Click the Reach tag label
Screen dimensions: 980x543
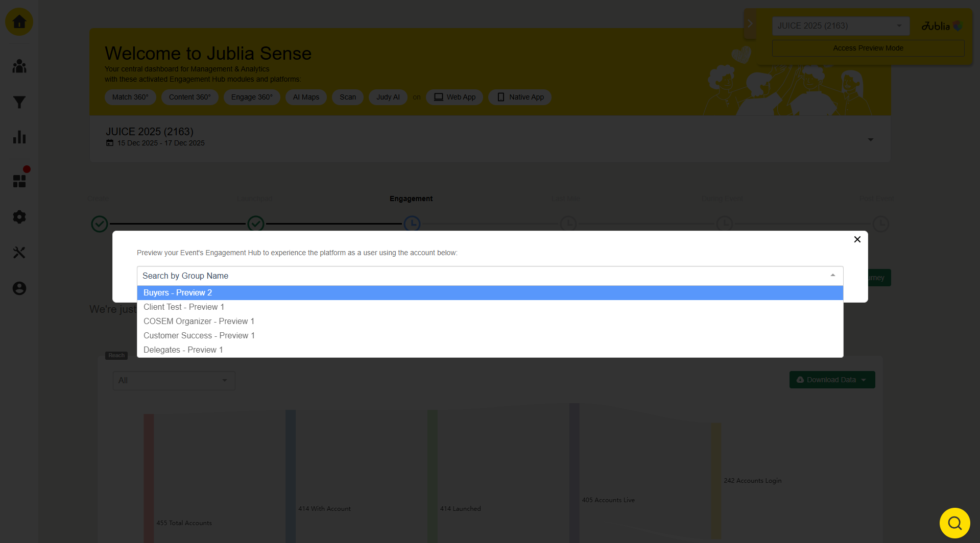click(116, 356)
